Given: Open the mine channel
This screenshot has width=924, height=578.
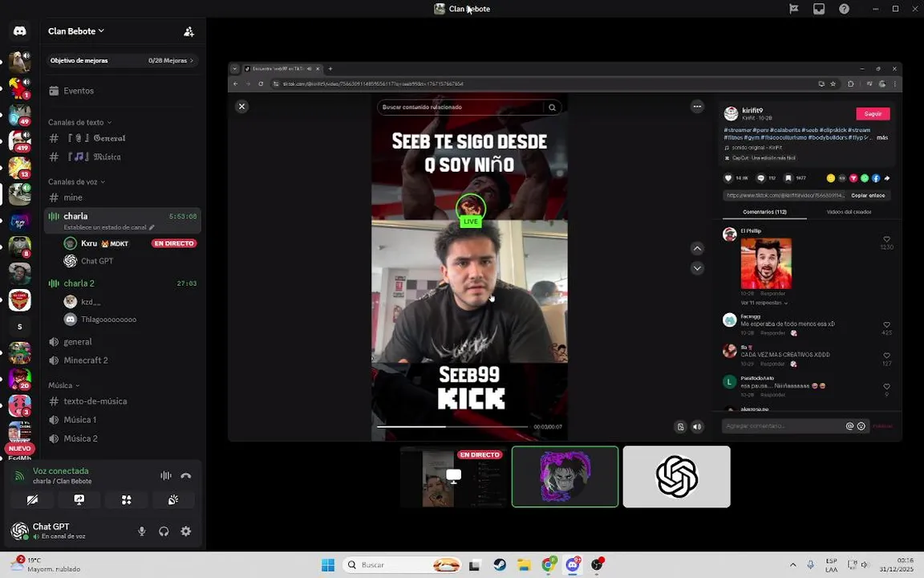Looking at the screenshot, I should coord(123,197).
